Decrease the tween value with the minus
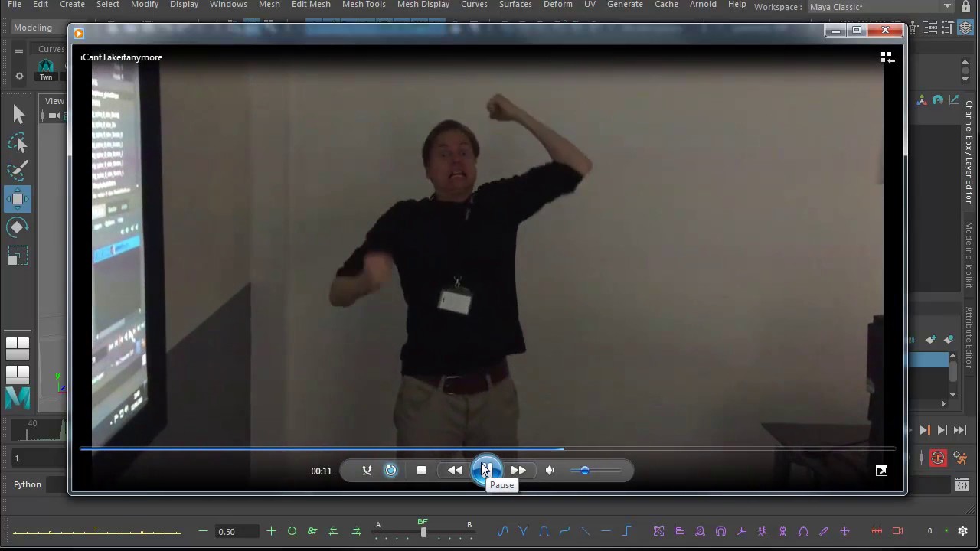This screenshot has width=980, height=551. coord(203,531)
